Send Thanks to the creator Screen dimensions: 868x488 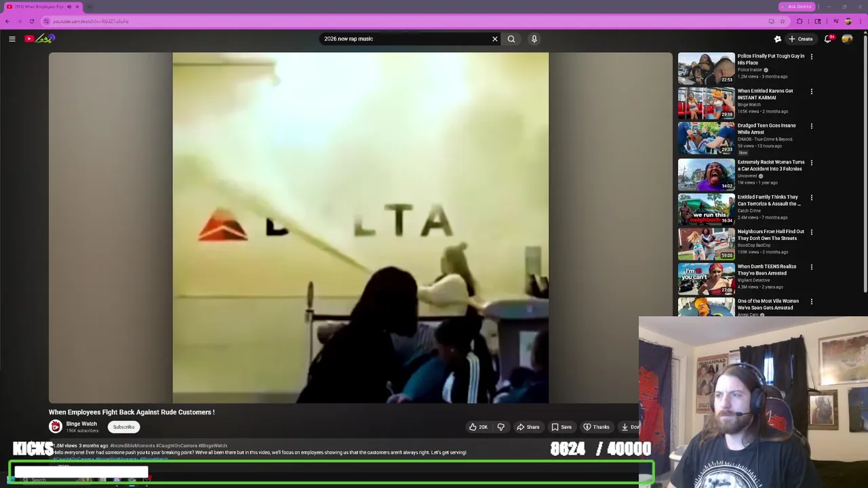point(597,427)
